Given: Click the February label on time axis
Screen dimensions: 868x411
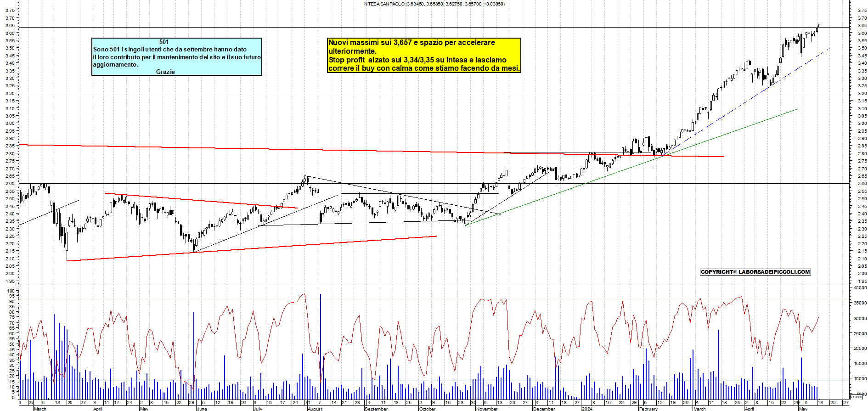Looking at the screenshot, I should click(x=648, y=409).
